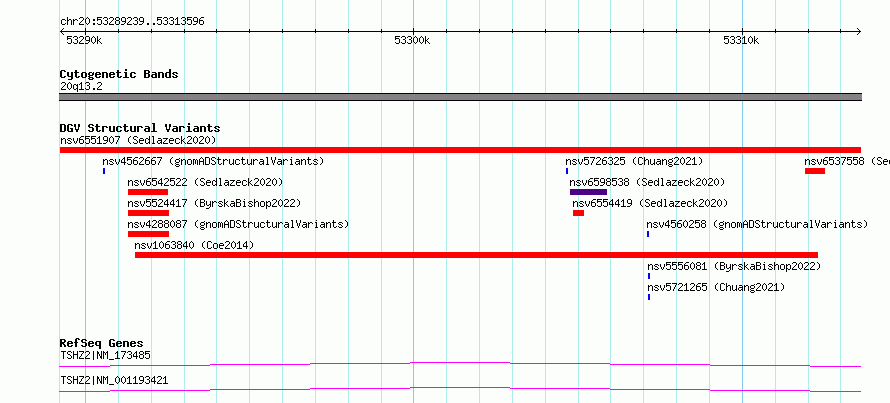Click the nsv6551907 (Sedlazeck2020) variant label
Screen dimensions: 890x403
click(138, 140)
